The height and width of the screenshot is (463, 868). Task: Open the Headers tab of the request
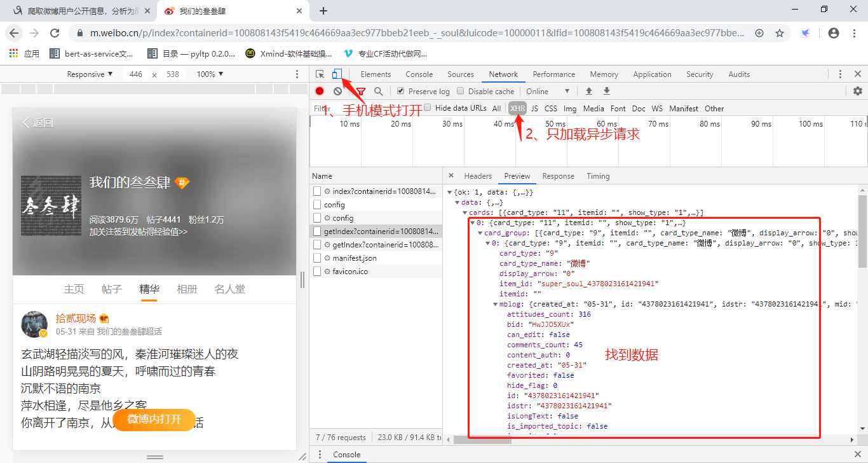(478, 176)
